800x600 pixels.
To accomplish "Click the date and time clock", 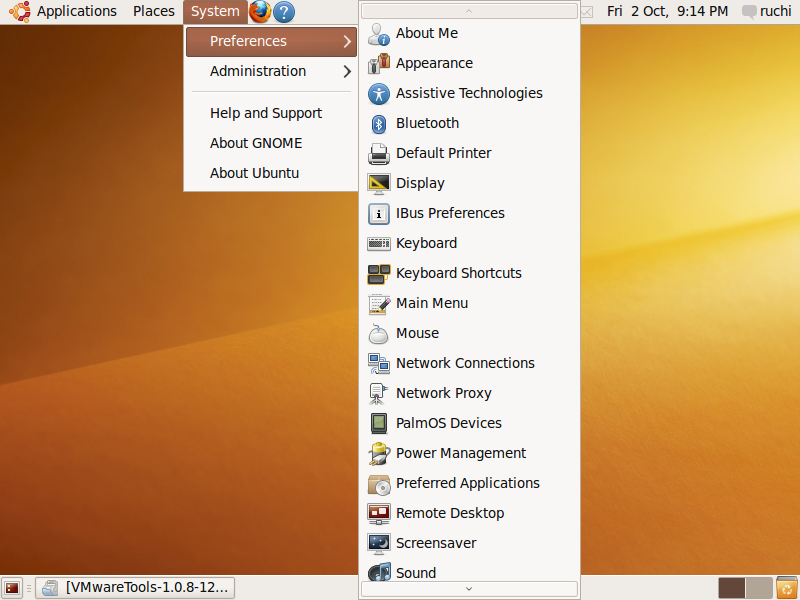I will pyautogui.click(x=667, y=11).
